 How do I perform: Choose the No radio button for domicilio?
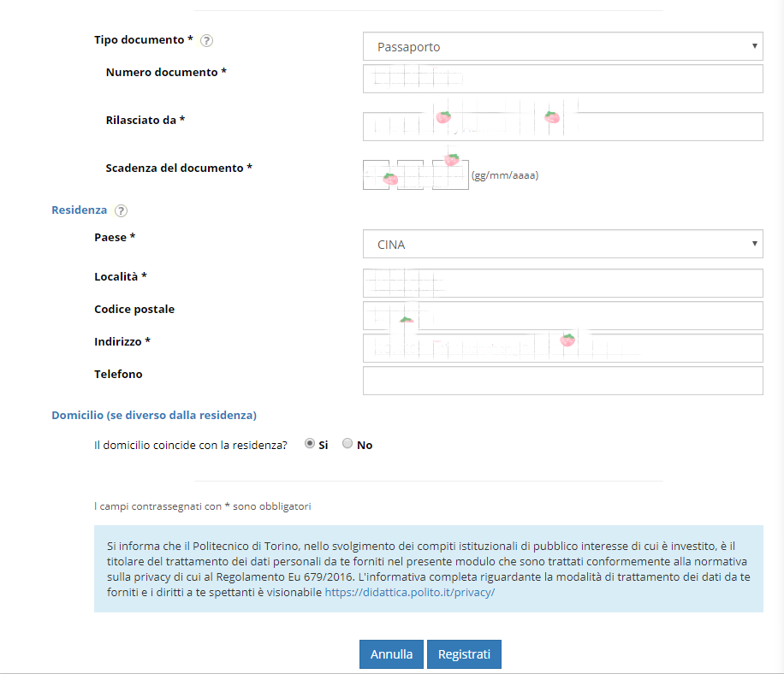(347, 444)
